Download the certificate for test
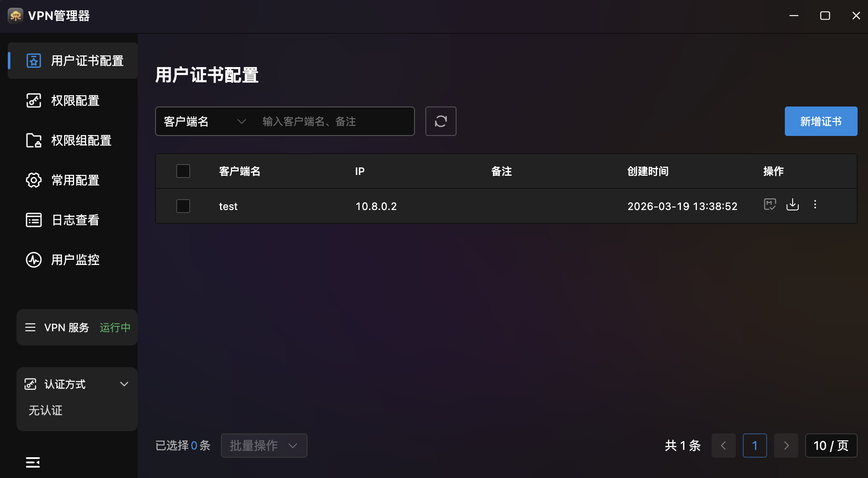This screenshot has width=868, height=478. [x=793, y=204]
